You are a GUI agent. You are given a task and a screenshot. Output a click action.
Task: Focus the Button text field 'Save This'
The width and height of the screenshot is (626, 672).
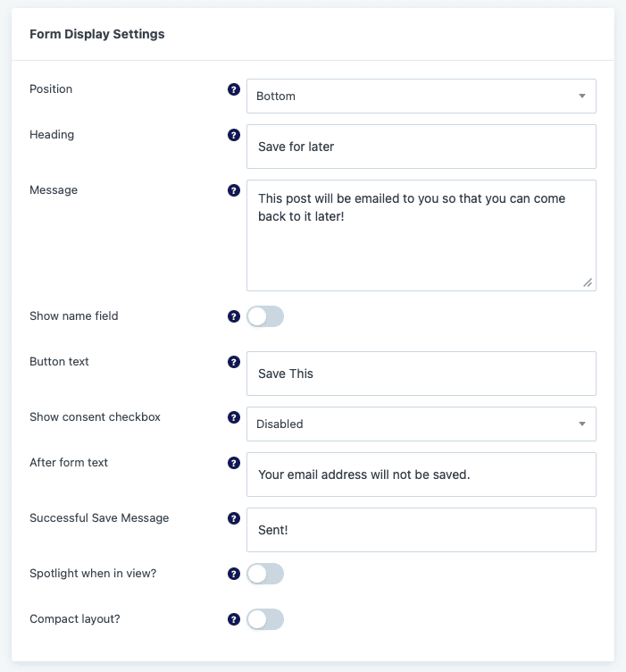[x=422, y=374]
